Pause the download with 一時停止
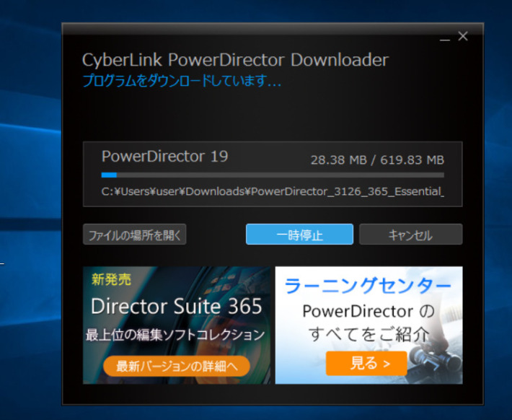The image size is (512, 420). [299, 235]
